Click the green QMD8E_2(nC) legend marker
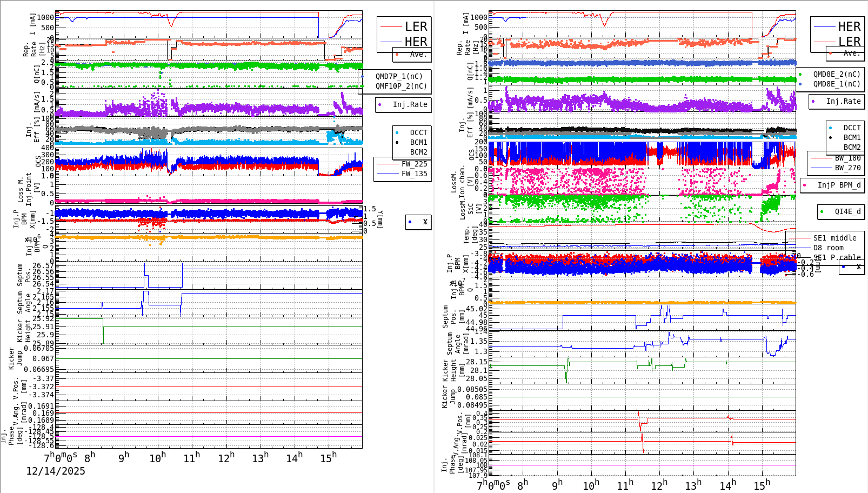 pos(800,75)
